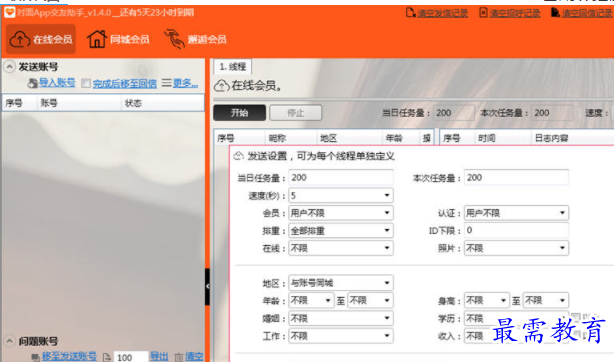Open the 年龄 maximum dropdown
This screenshot has height=362, width=614.
[370, 300]
